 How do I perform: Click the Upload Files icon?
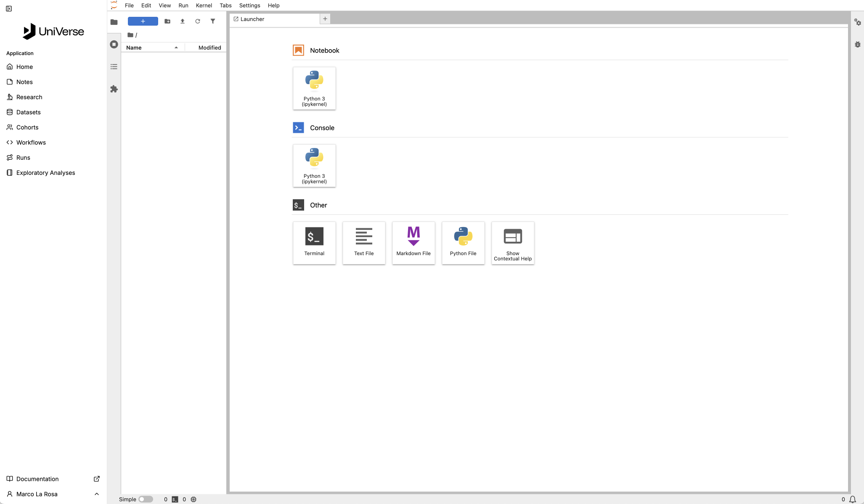click(183, 21)
